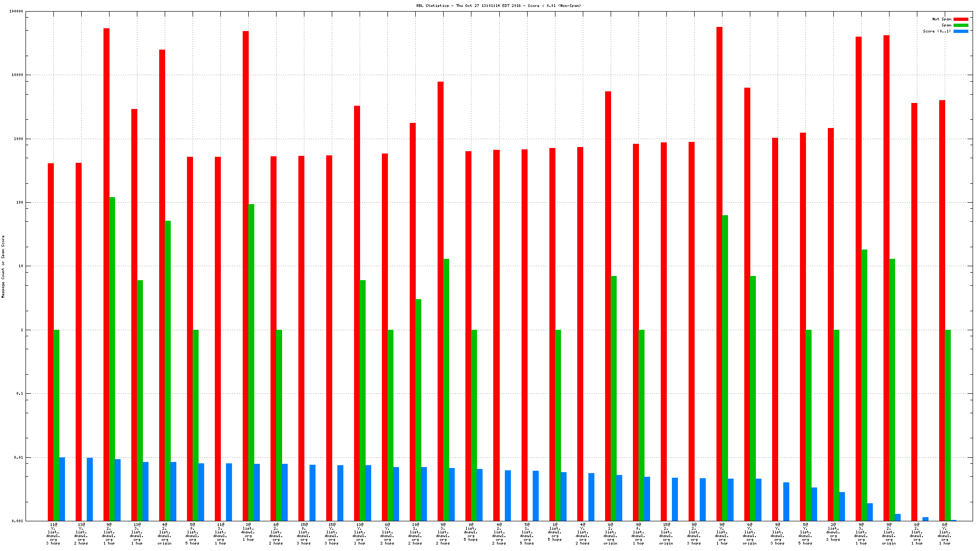Image resolution: width=980 pixels, height=551 pixels.
Task: Select the 13@ Y. 2 hops x-axis label
Action: (81, 534)
